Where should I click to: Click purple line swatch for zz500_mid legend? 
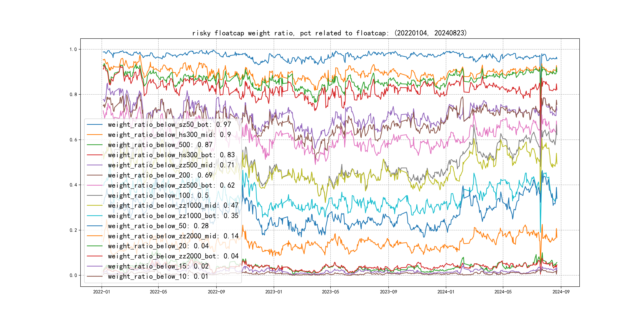click(x=94, y=165)
